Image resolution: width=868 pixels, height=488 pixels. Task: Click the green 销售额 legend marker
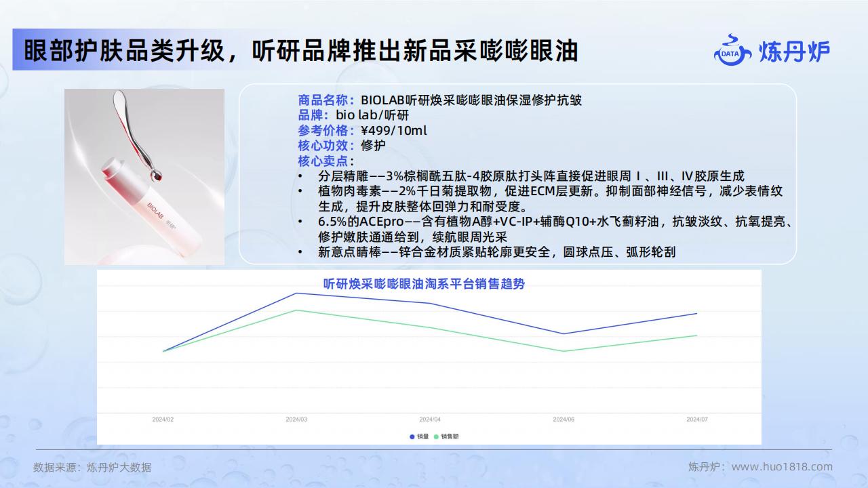click(436, 436)
